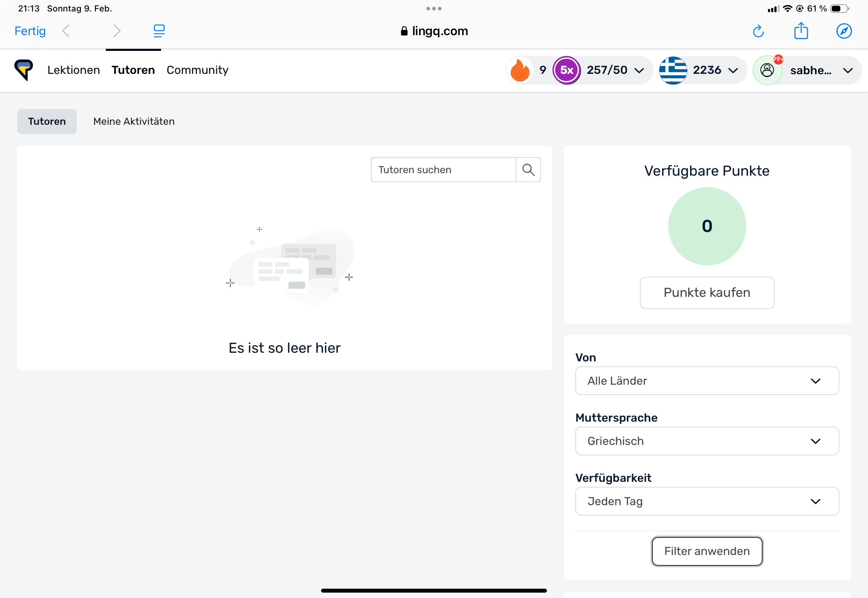The height and width of the screenshot is (598, 868).
Task: Click the orange streak flame icon
Action: coord(519,70)
